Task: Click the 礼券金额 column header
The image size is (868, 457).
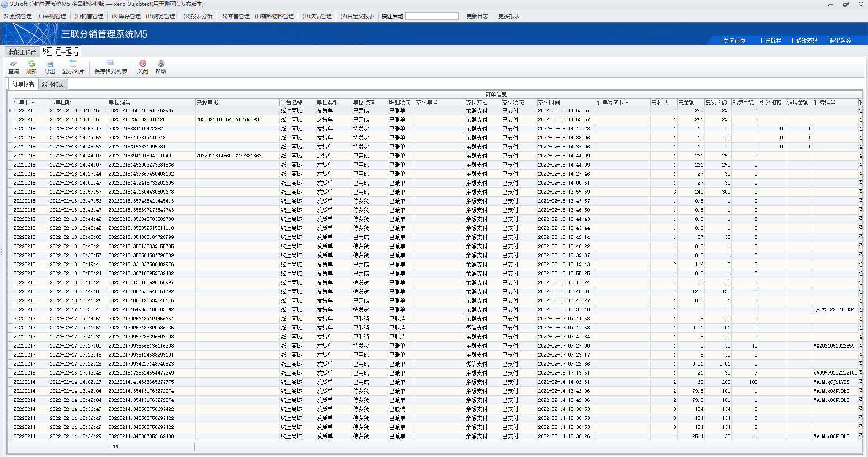Action: tap(745, 102)
